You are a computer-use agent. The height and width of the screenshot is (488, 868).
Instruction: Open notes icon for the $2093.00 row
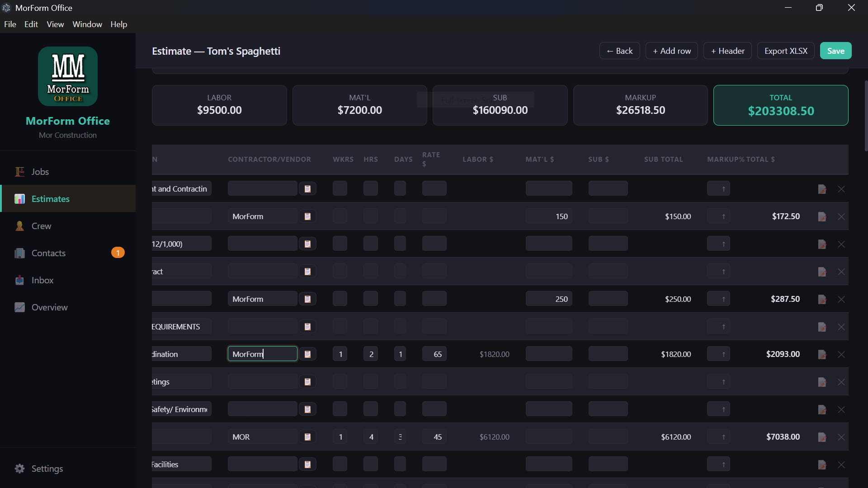(822, 355)
